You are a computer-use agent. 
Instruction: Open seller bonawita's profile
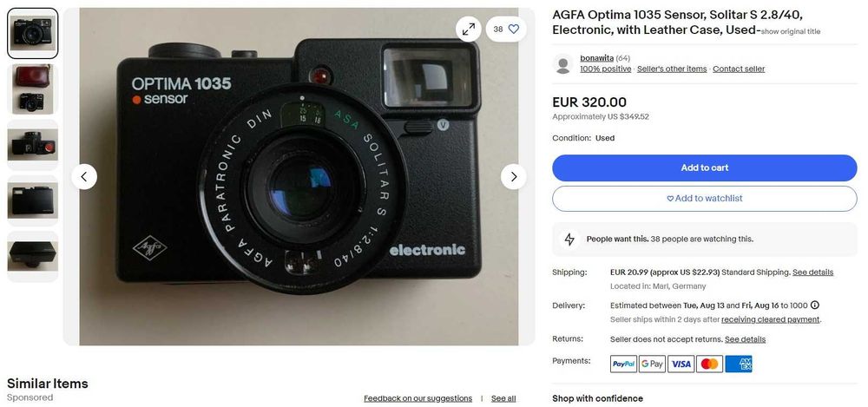(596, 58)
